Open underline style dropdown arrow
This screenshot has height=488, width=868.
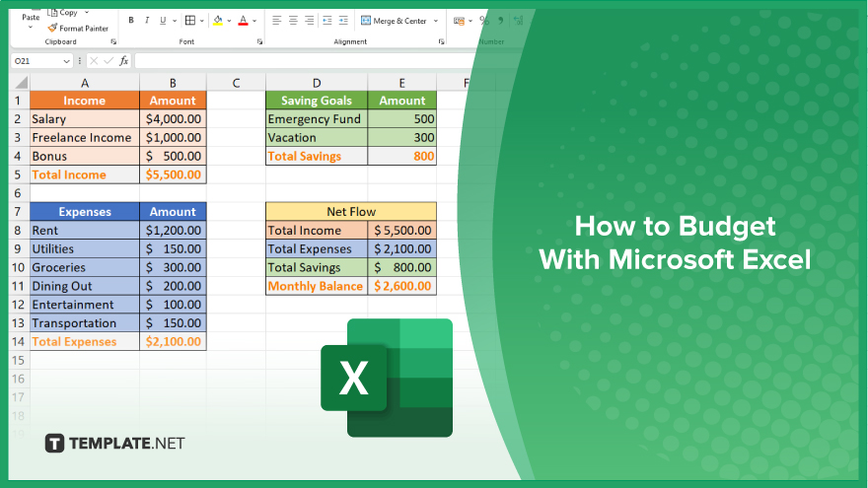[175, 21]
